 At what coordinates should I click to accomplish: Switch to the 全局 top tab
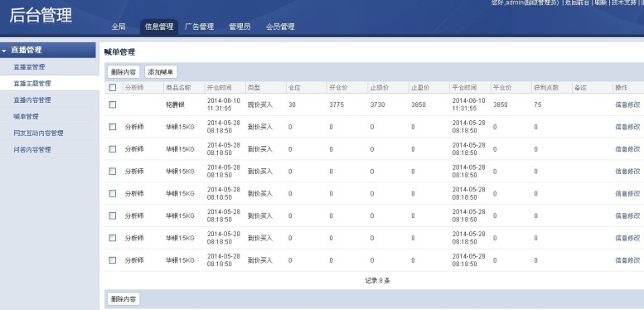click(119, 27)
